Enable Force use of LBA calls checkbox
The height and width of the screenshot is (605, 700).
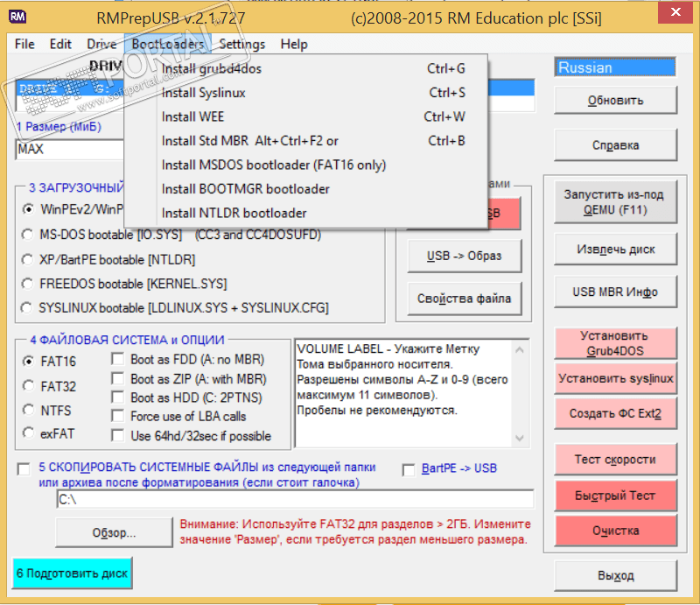click(118, 417)
